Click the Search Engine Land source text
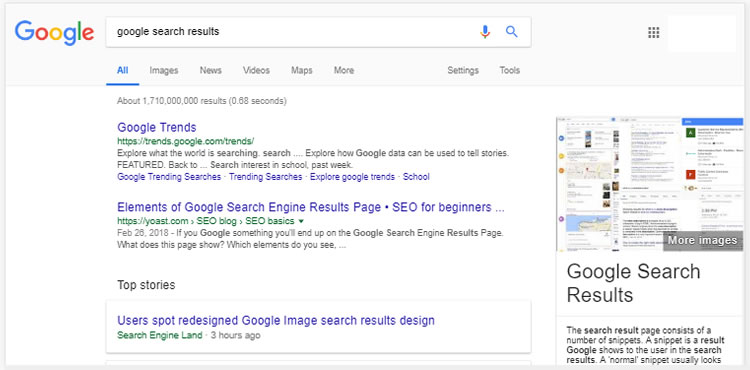The width and height of the screenshot is (750, 370). [160, 336]
